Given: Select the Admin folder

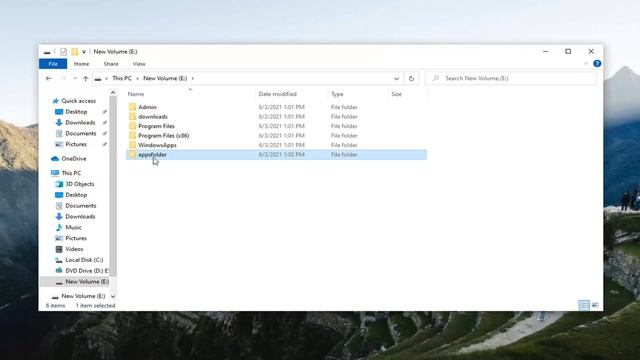Looking at the screenshot, I should [147, 107].
